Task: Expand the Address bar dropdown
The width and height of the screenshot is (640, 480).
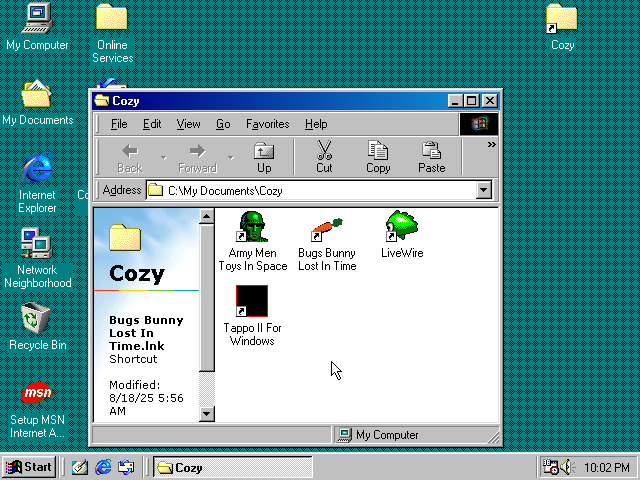Action: [484, 190]
